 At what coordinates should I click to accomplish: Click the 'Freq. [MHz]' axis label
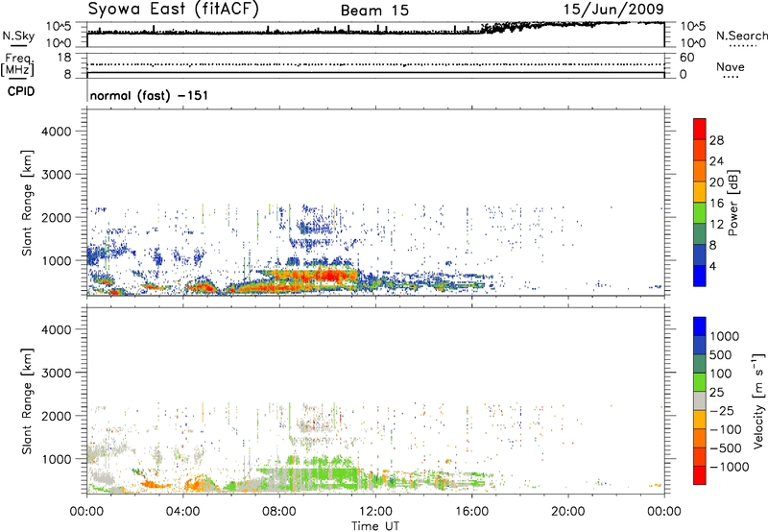[x=18, y=64]
